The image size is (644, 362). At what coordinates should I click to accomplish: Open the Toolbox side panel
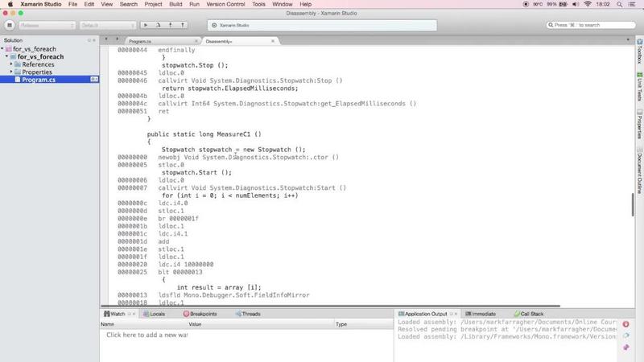pos(639,51)
